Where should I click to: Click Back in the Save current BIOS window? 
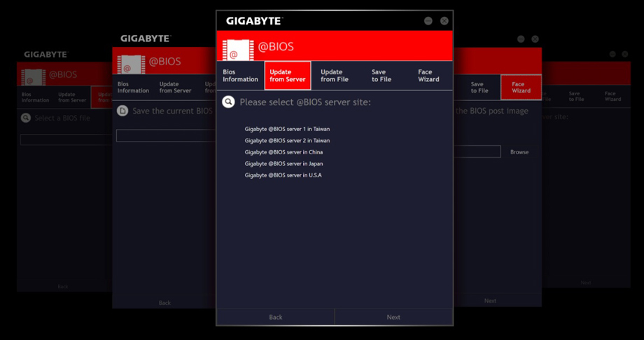164,303
